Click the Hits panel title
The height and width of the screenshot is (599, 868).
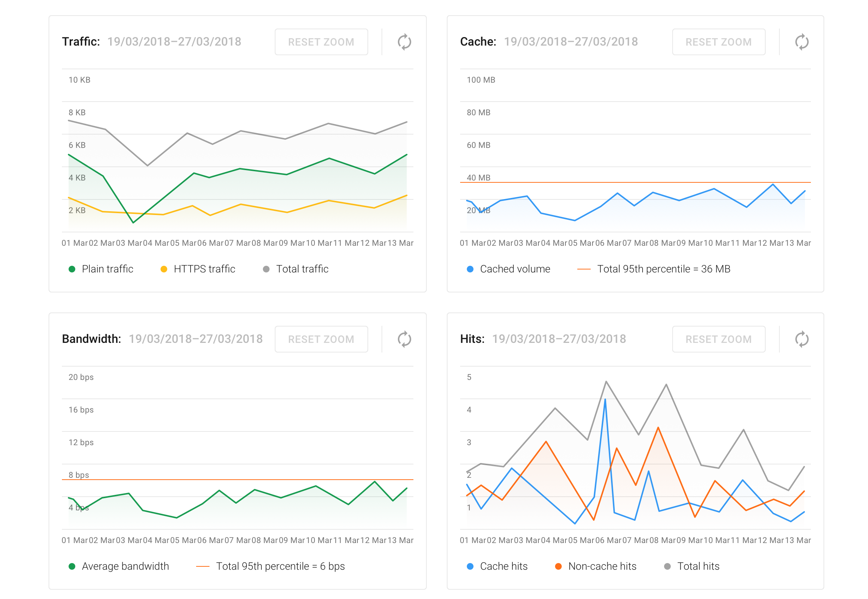[x=472, y=339]
